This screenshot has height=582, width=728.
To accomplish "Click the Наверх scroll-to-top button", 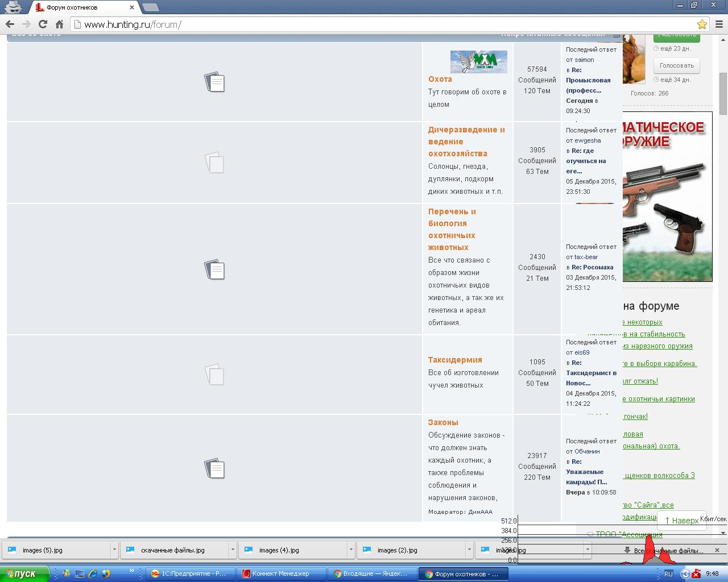I will coord(681,520).
